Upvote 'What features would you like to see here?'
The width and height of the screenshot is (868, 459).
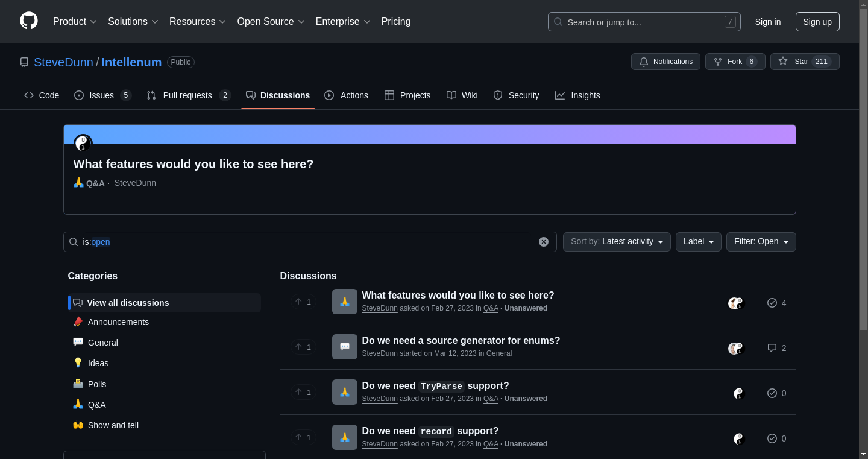[x=304, y=302]
